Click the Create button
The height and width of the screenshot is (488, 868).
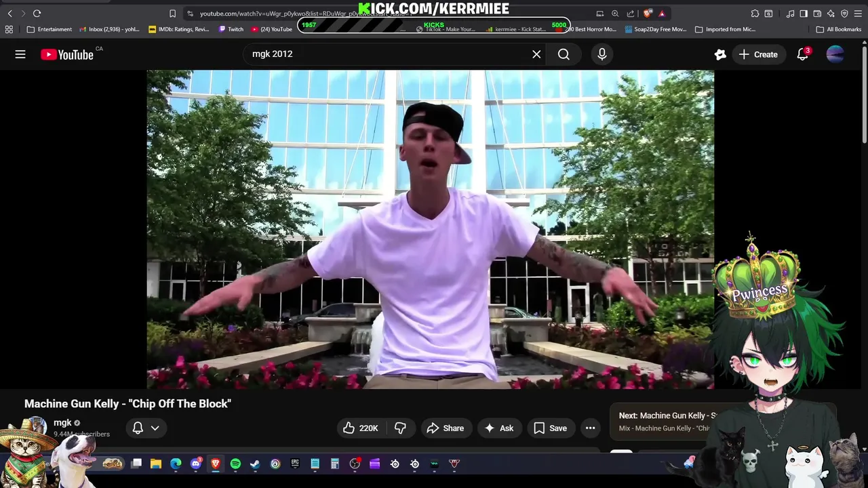(758, 54)
